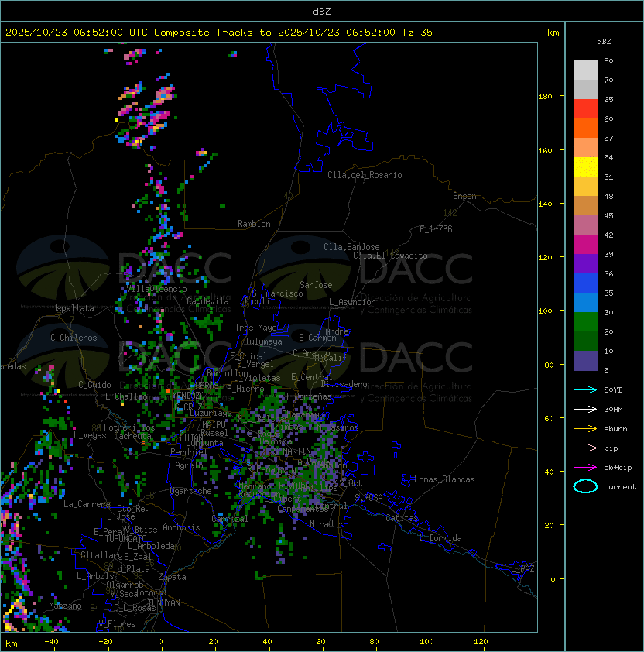Click the 'Zapata' map label

tap(172, 577)
